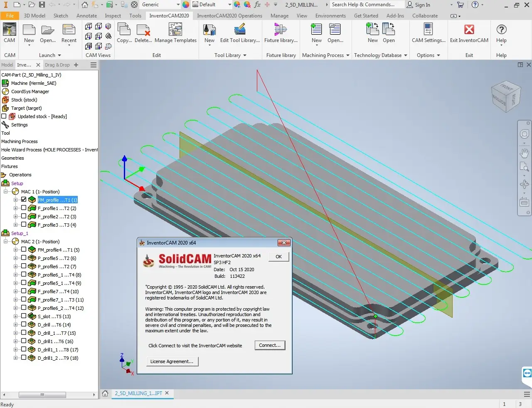Open CAM Settings
Screen dimensions: 532x408
click(x=429, y=33)
